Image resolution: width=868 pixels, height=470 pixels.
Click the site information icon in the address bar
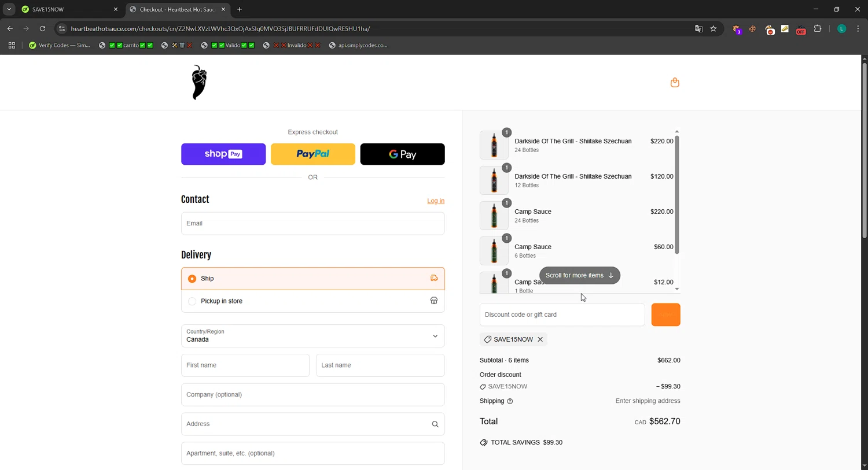pos(62,28)
